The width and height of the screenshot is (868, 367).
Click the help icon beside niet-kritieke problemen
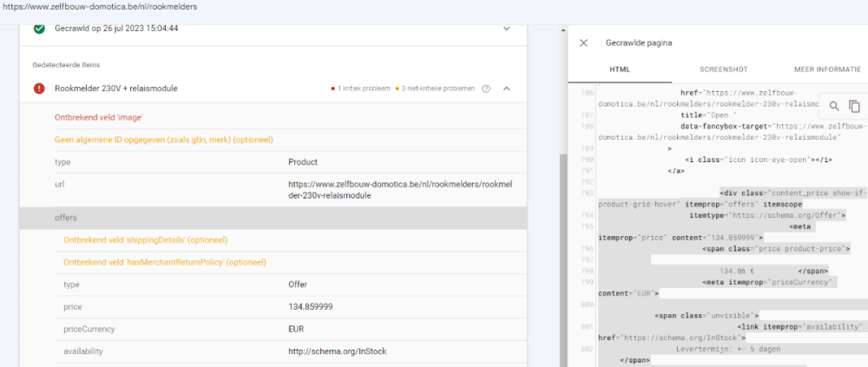click(x=486, y=88)
